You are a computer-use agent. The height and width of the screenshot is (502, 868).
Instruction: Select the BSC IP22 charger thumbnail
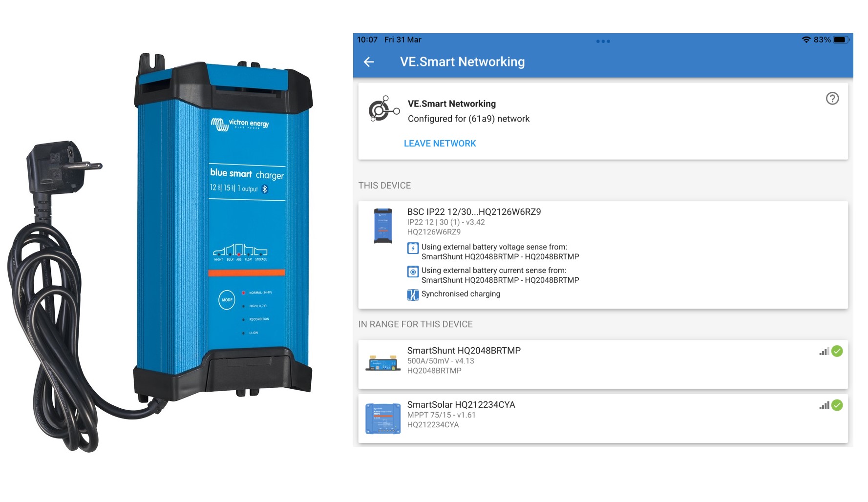point(383,226)
